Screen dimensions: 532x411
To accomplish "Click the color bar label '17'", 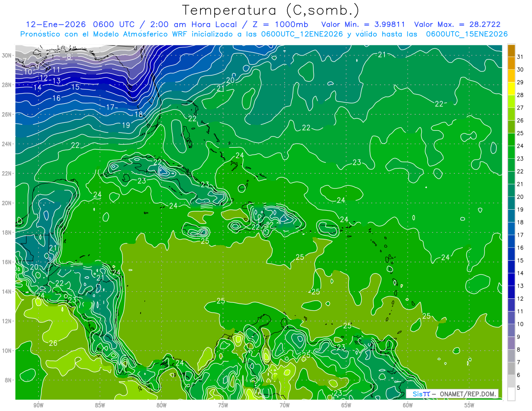I will click(520, 235).
